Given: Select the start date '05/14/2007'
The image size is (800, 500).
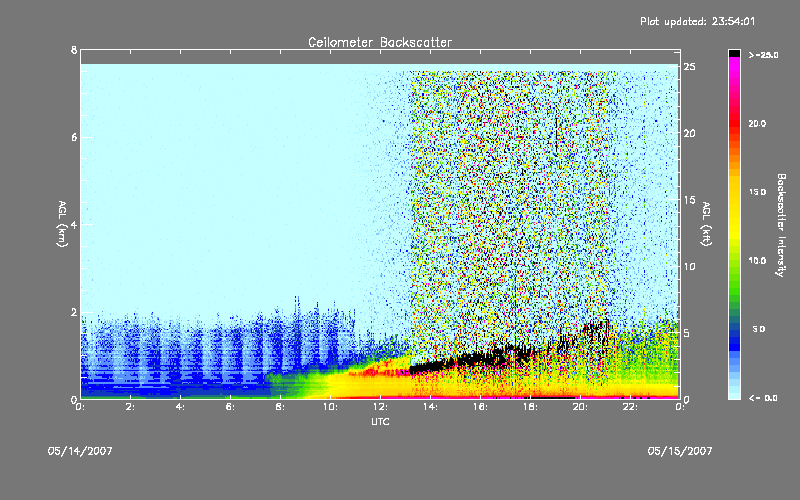Looking at the screenshot, I should [x=80, y=451].
